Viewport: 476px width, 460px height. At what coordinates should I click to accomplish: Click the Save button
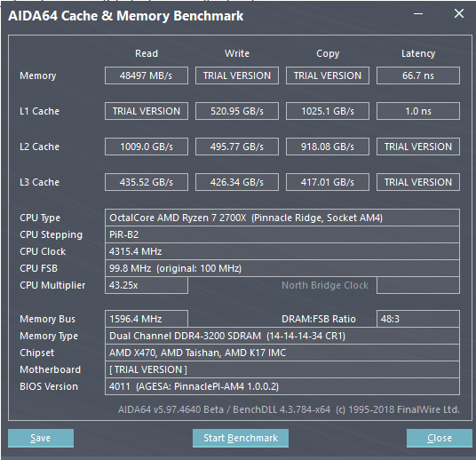(x=41, y=438)
